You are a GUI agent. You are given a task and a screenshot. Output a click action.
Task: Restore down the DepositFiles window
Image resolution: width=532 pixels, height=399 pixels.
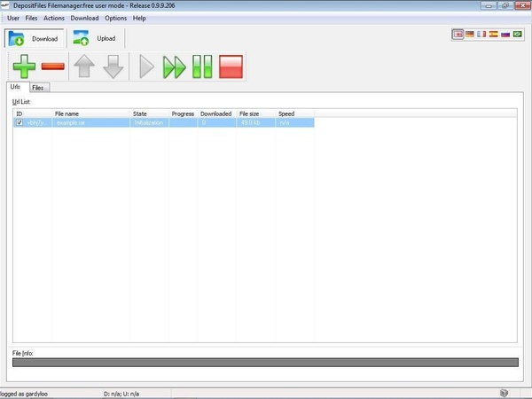pos(505,5)
